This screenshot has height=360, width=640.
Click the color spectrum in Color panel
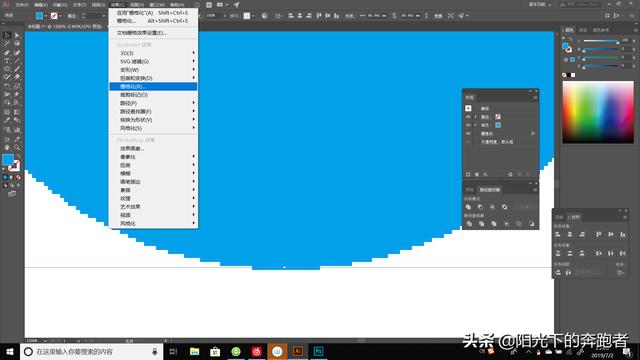(x=598, y=112)
